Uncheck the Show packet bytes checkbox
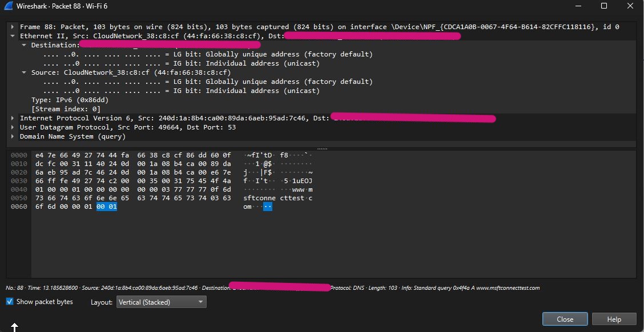 (x=10, y=302)
